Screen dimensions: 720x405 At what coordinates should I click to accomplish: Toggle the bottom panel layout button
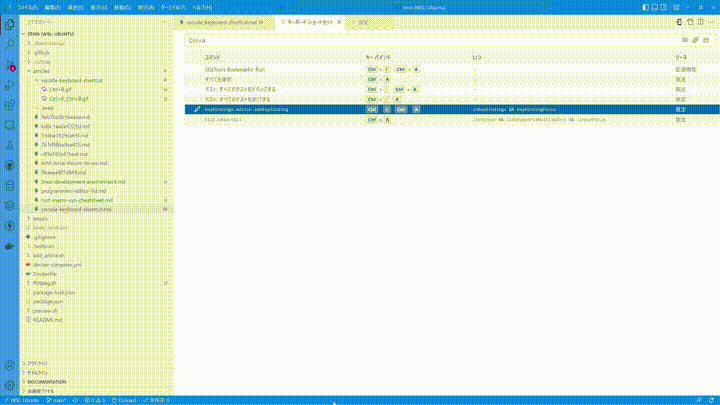point(655,7)
